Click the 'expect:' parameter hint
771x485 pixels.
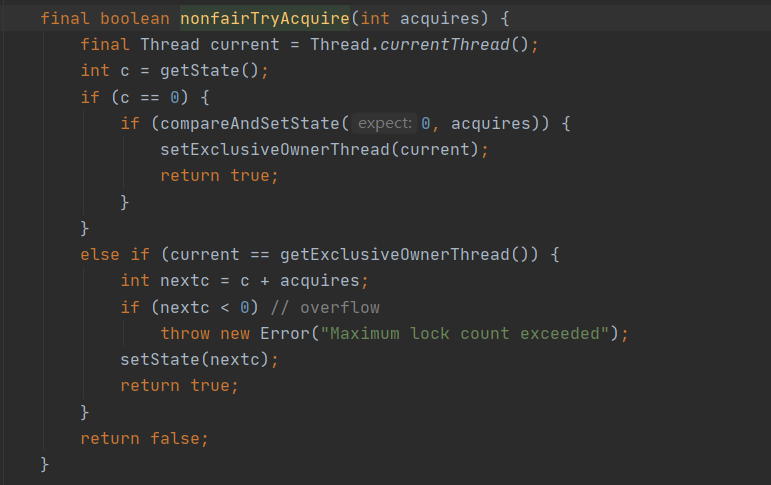(x=385, y=123)
